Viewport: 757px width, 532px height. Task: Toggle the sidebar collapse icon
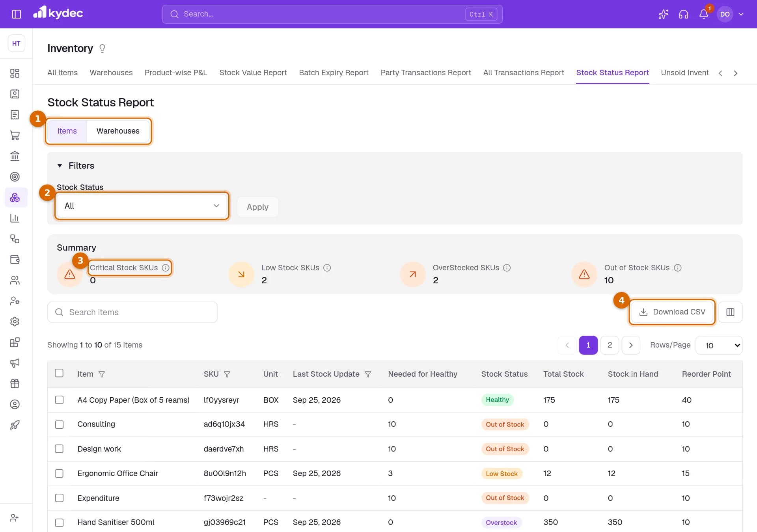click(x=16, y=14)
